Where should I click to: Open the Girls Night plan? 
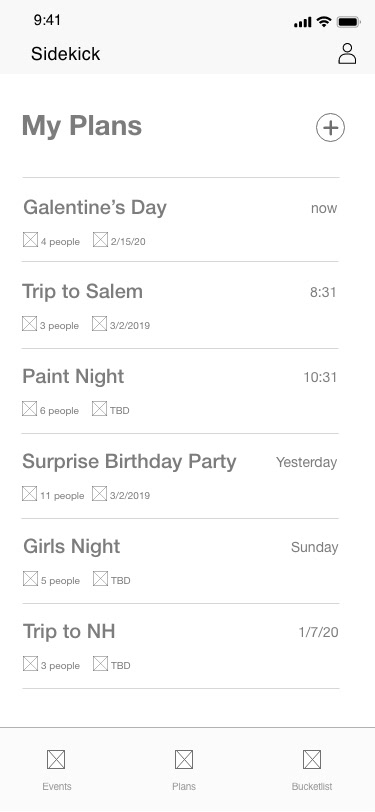pos(180,561)
